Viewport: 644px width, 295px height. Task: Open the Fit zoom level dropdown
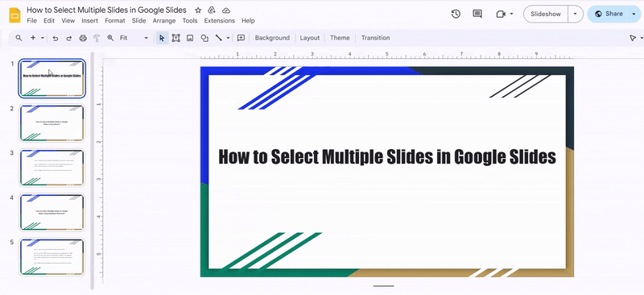134,38
